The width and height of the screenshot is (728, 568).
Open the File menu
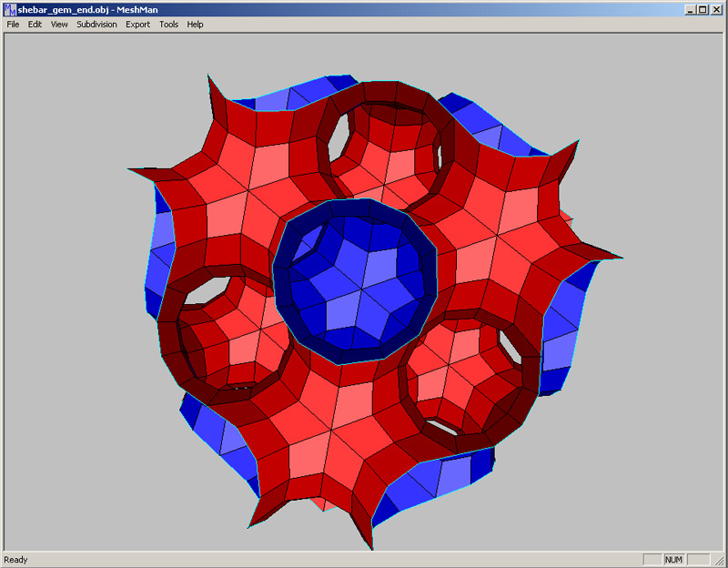(13, 25)
